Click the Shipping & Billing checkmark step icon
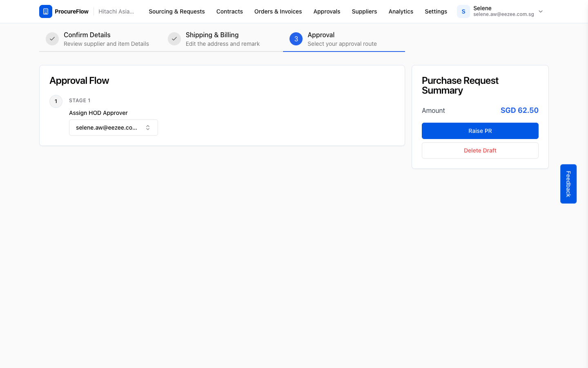 174,39
